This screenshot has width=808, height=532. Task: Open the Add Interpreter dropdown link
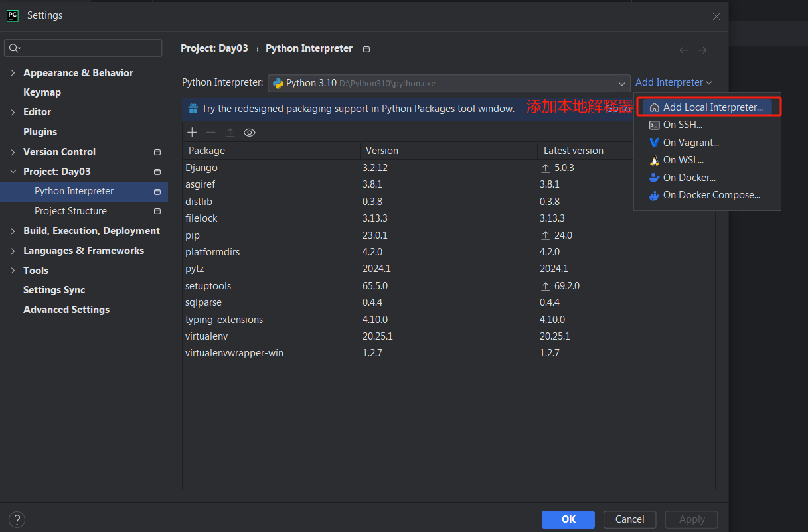click(674, 82)
